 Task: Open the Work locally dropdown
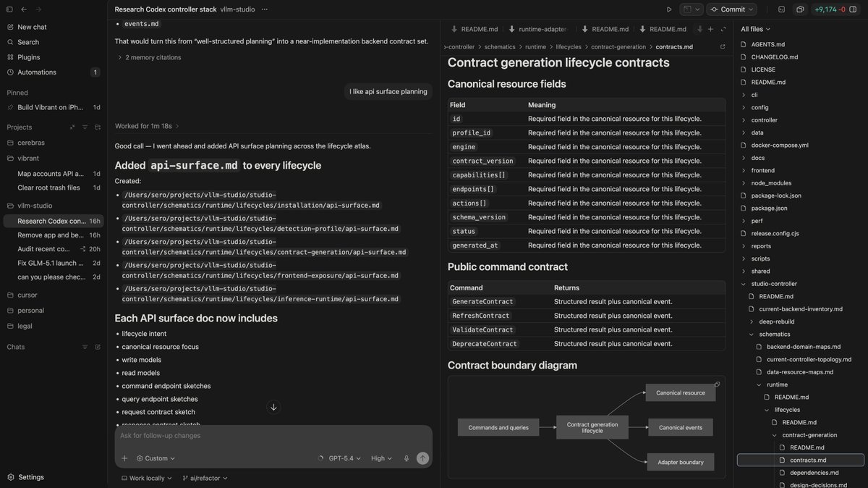146,478
